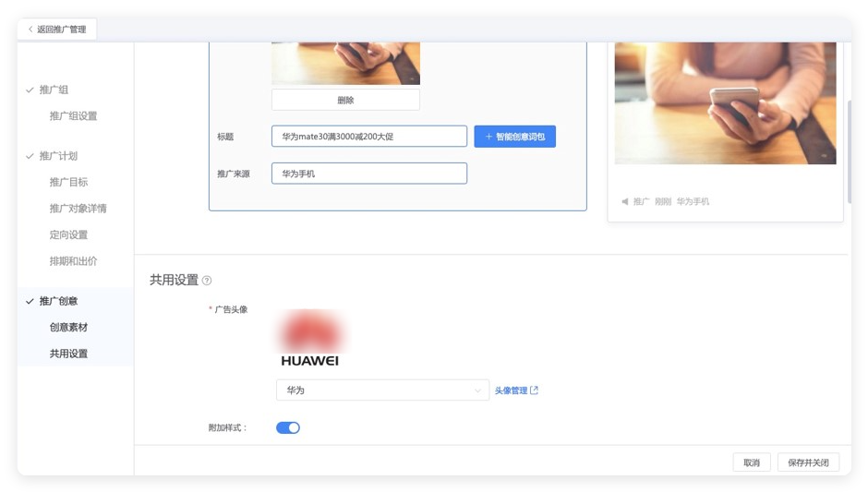The width and height of the screenshot is (868, 492).
Task: Click the 广告头像 field label
Action: 231,309
